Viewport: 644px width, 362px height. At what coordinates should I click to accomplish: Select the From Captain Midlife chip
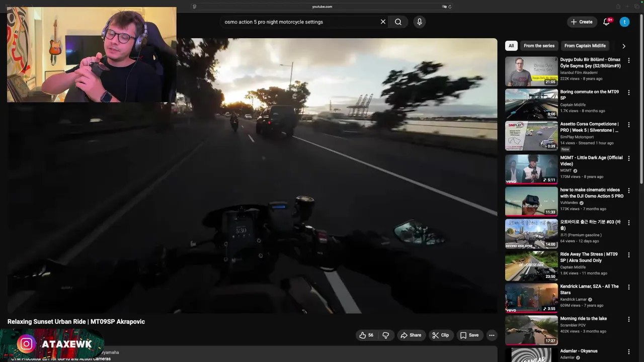point(585,46)
